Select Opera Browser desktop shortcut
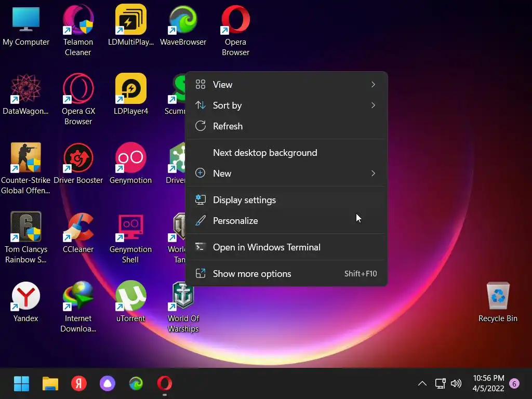532x399 pixels. tap(235, 31)
